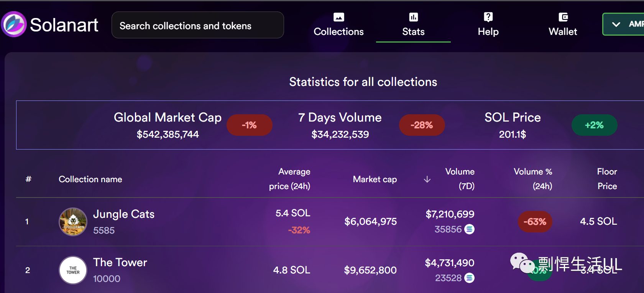Click The Tower collection avatar
Viewport: 644px width, 293px height.
pos(73,270)
